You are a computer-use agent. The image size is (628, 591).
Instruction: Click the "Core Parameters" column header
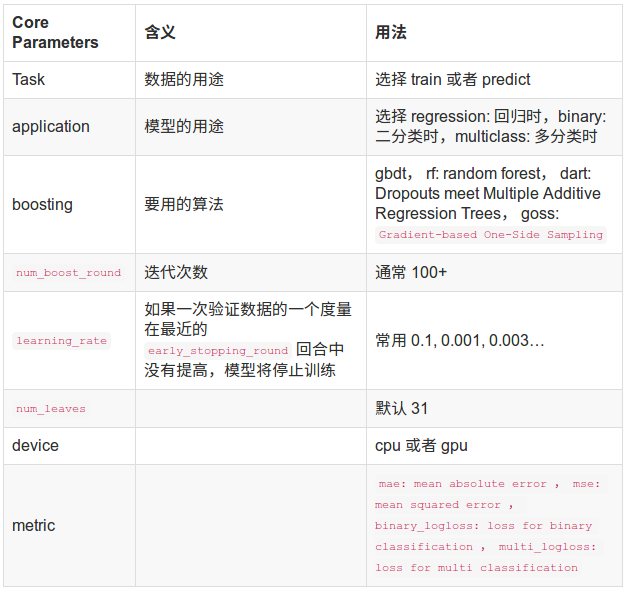[x=55, y=33]
